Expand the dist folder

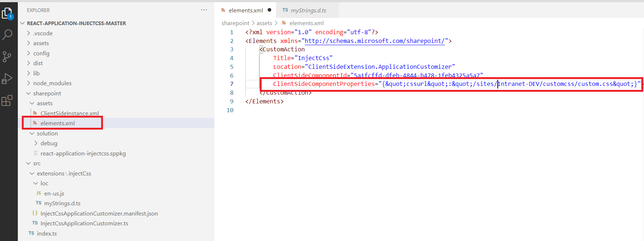coord(38,63)
